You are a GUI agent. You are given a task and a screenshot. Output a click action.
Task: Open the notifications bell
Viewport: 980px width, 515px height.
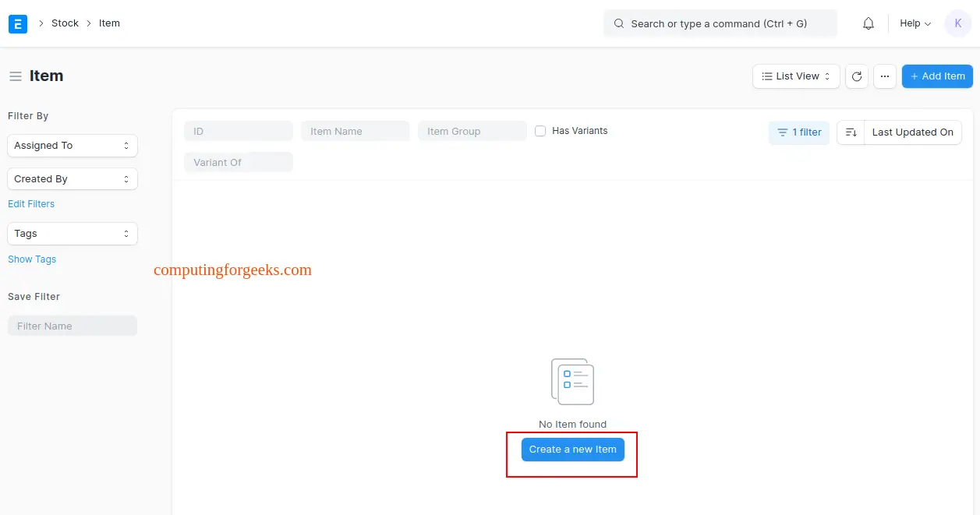[868, 23]
